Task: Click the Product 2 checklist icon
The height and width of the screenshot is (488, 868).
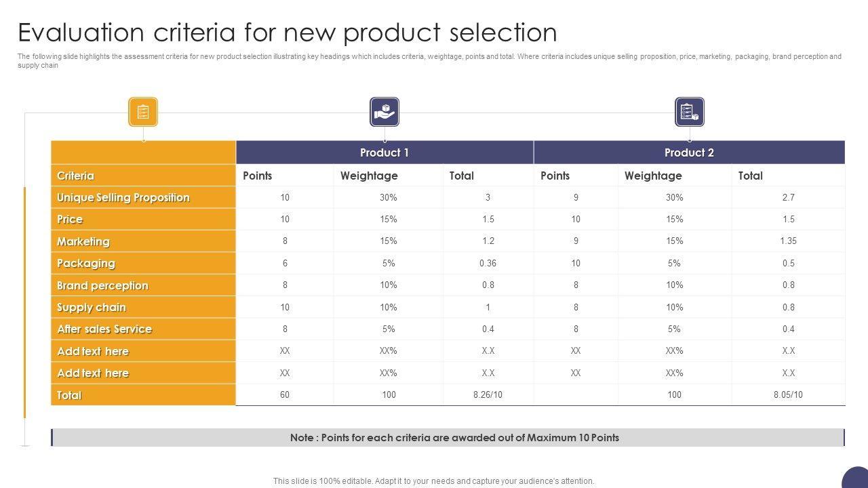Action: 690,112
